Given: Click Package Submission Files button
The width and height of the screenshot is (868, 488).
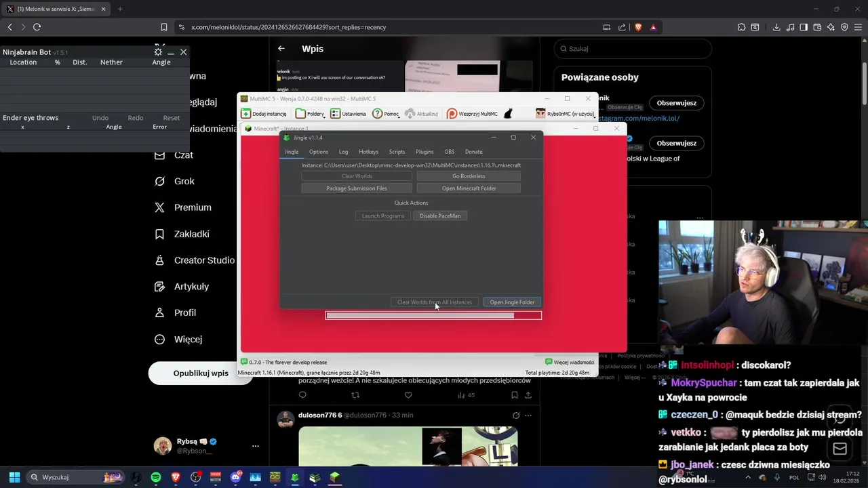Looking at the screenshot, I should click(357, 188).
